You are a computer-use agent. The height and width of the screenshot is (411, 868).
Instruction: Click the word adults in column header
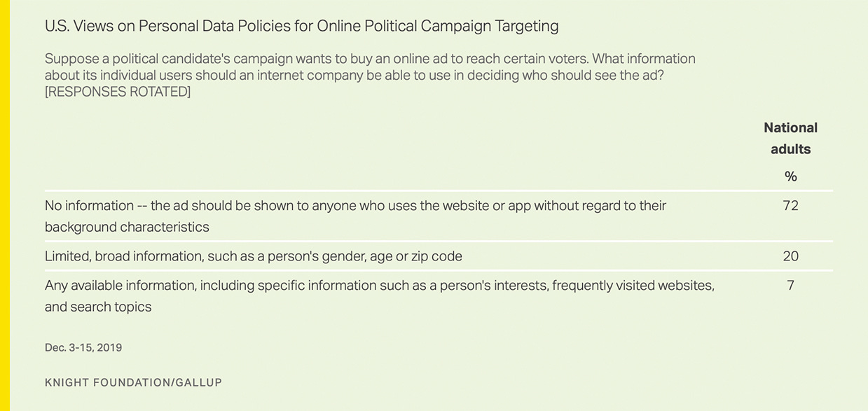[791, 149]
